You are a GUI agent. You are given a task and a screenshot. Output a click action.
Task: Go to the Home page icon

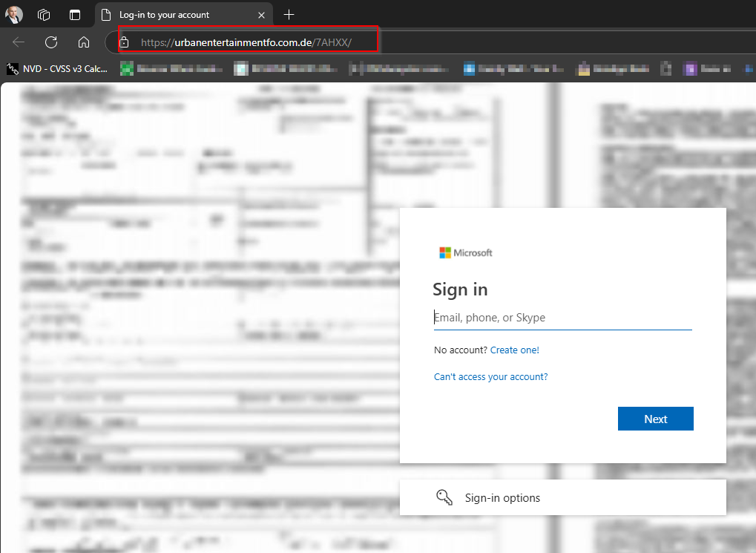click(x=84, y=42)
